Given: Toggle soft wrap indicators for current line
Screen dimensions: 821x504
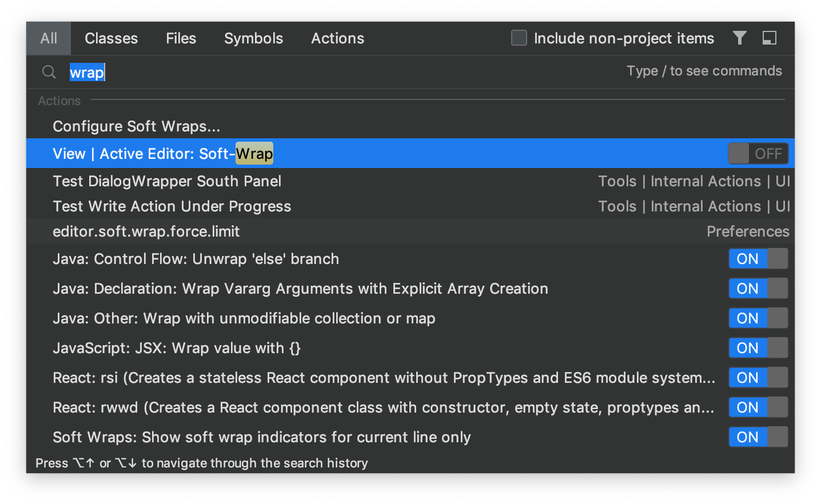Looking at the screenshot, I should pos(758,437).
